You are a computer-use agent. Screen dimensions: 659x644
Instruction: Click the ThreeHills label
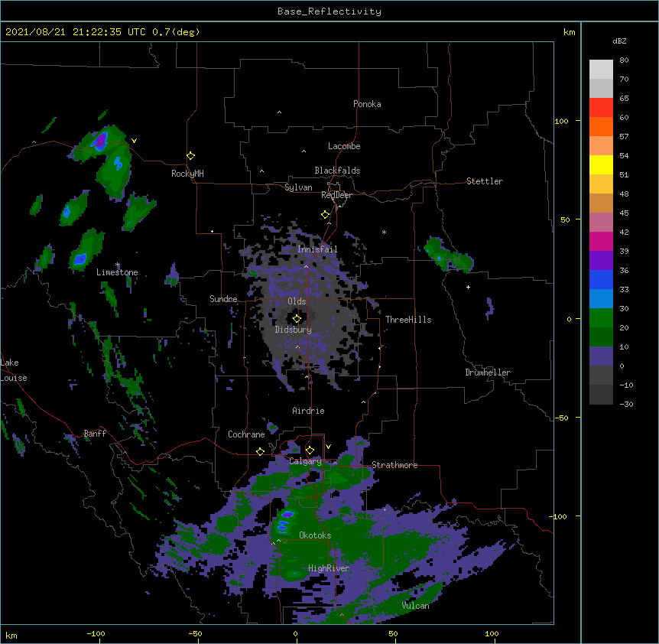[408, 320]
